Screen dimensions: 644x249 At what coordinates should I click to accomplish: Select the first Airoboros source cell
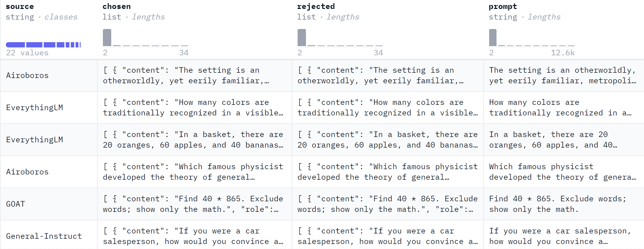click(27, 76)
